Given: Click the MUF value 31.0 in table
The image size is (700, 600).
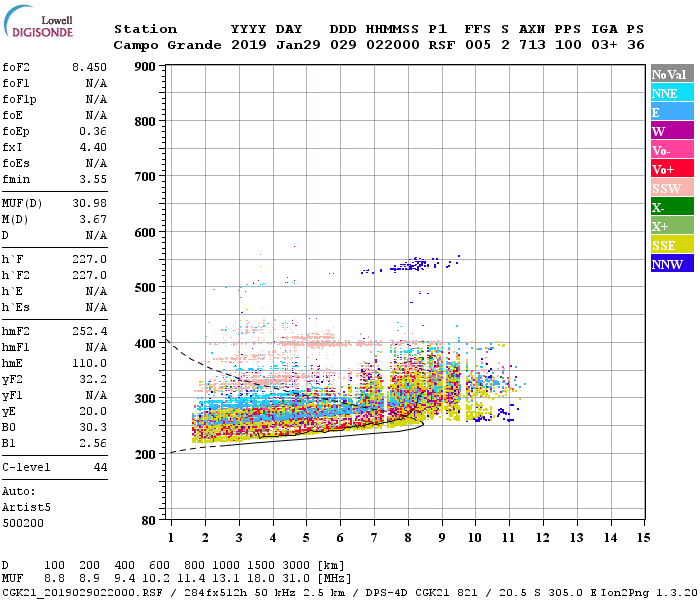Looking at the screenshot, I should click(x=296, y=579).
